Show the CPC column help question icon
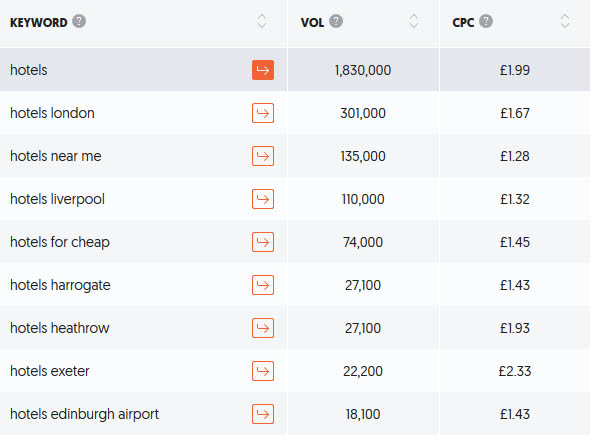The height and width of the screenshot is (435, 590). tap(486, 21)
